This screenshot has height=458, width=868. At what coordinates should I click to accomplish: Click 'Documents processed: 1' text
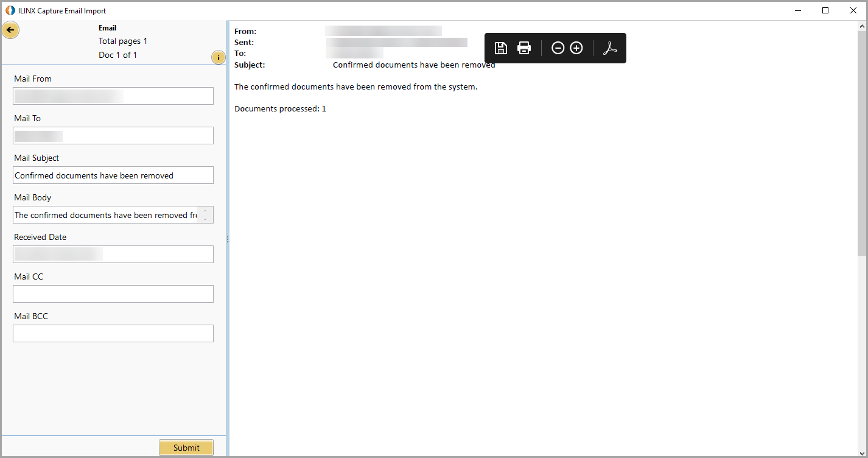coord(280,109)
